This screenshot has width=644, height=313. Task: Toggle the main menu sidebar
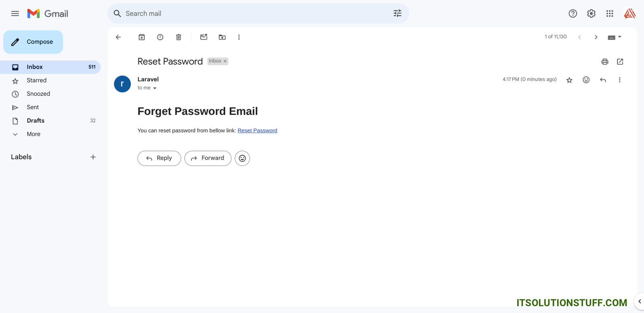pyautogui.click(x=15, y=14)
